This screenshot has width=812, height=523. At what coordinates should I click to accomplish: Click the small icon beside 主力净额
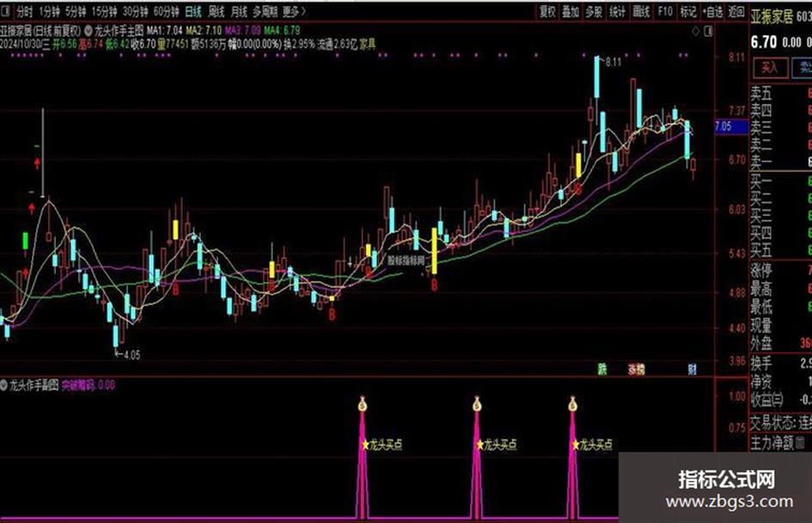tap(800, 443)
